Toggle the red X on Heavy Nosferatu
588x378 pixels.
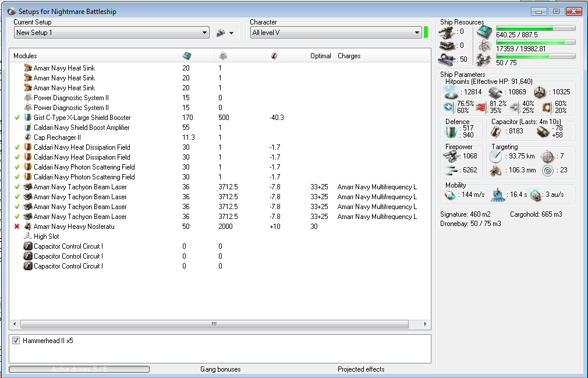pyautogui.click(x=17, y=227)
